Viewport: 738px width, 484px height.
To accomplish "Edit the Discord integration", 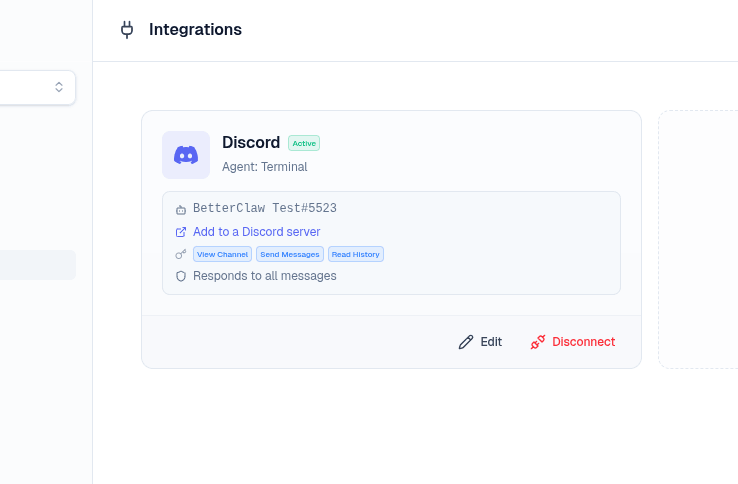I will [x=481, y=342].
